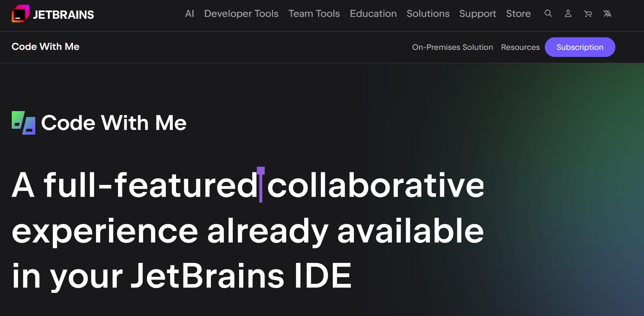
Task: Click the large Code With Me heading
Action: pyautogui.click(x=114, y=123)
